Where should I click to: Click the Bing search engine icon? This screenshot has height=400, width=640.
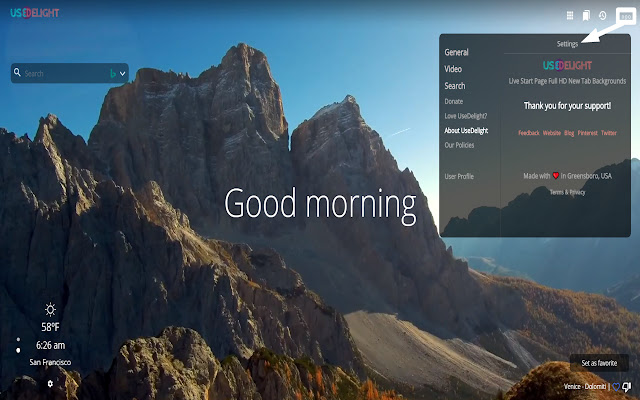[x=112, y=73]
